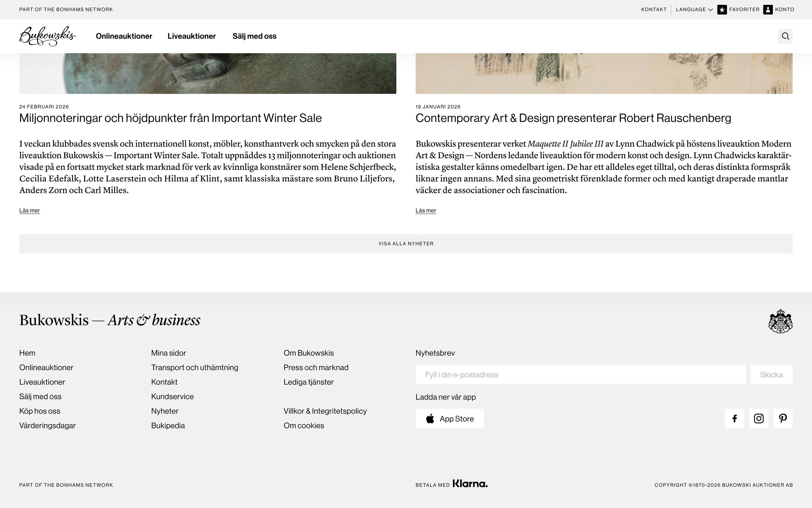Screen dimensions: 812x508
Task: Click the bronze sculpture article image
Action: 208,73
